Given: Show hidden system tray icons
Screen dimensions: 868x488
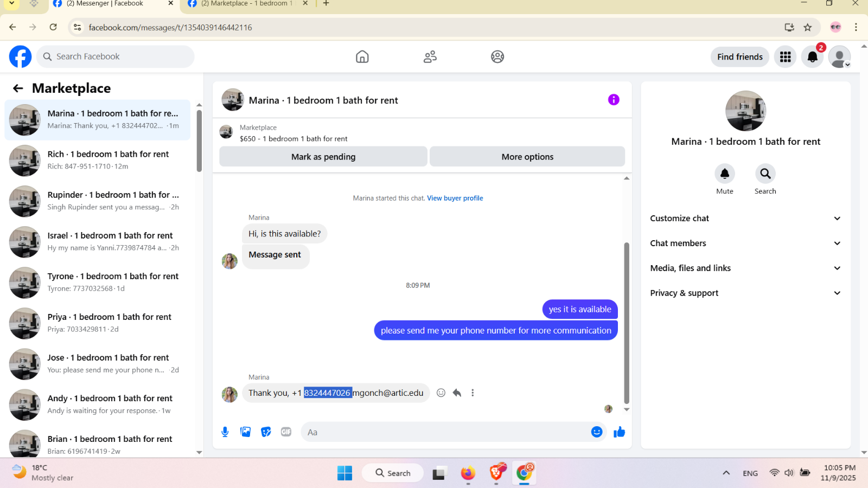Looking at the screenshot, I should [726, 473].
